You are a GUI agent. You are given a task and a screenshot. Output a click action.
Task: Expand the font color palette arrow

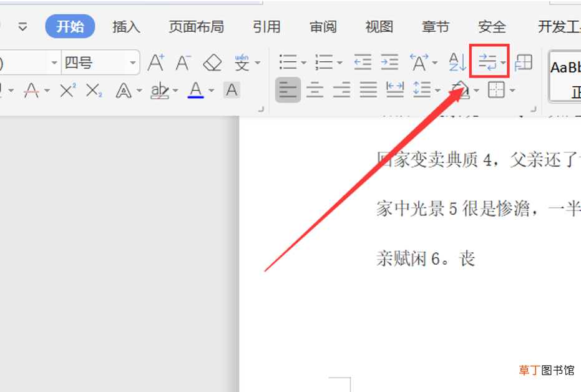212,91
